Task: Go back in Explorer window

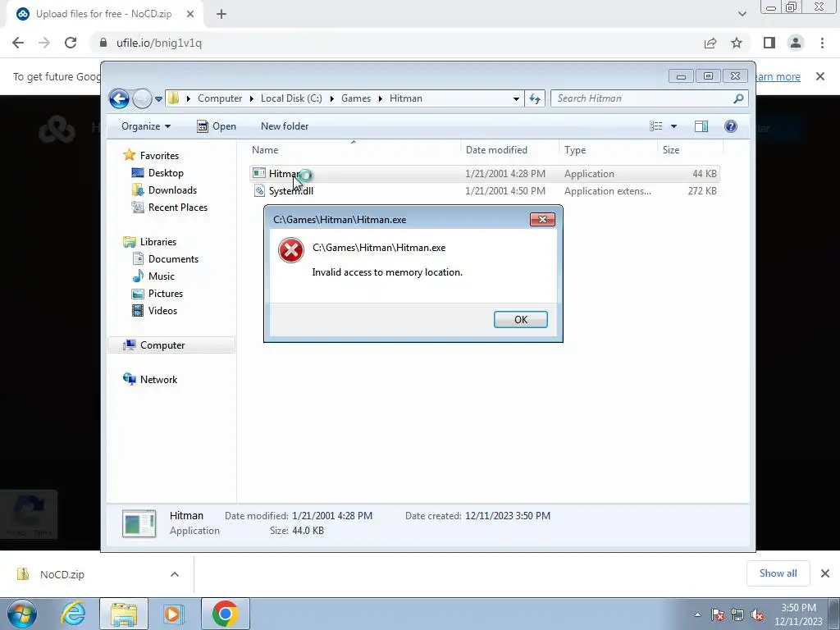Action: tap(119, 98)
